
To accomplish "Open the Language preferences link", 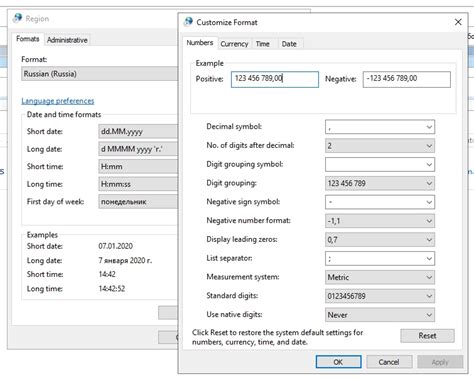I will [x=58, y=101].
